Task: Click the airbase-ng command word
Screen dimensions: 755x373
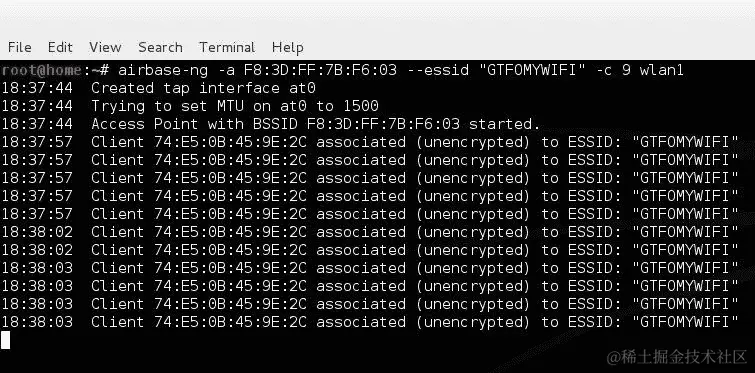Action: click(x=163, y=71)
